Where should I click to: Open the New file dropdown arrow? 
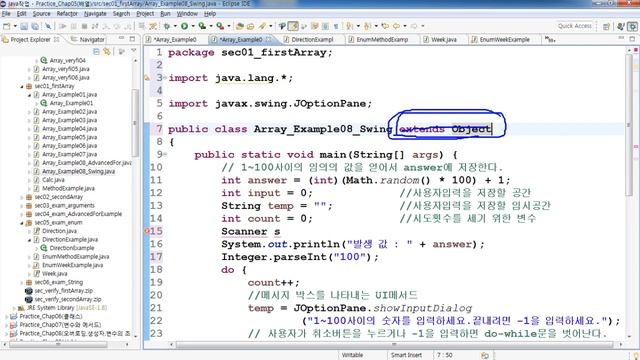point(15,26)
